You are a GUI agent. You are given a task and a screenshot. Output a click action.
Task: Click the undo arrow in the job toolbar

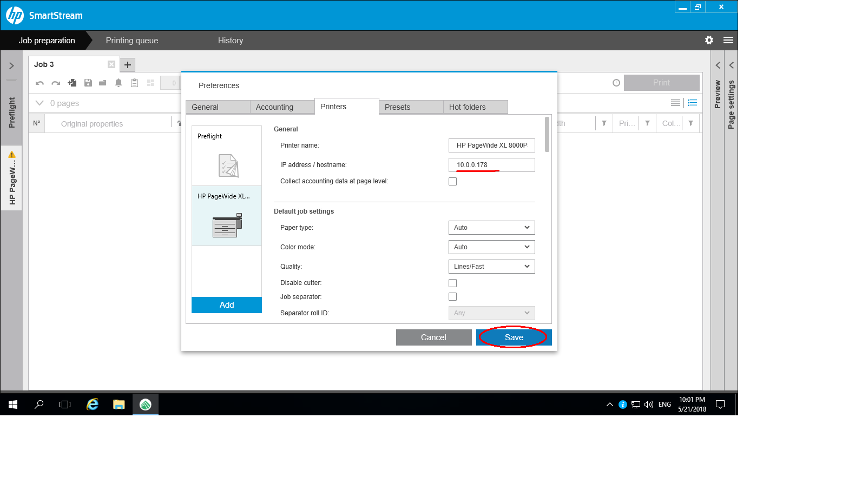[x=40, y=83]
